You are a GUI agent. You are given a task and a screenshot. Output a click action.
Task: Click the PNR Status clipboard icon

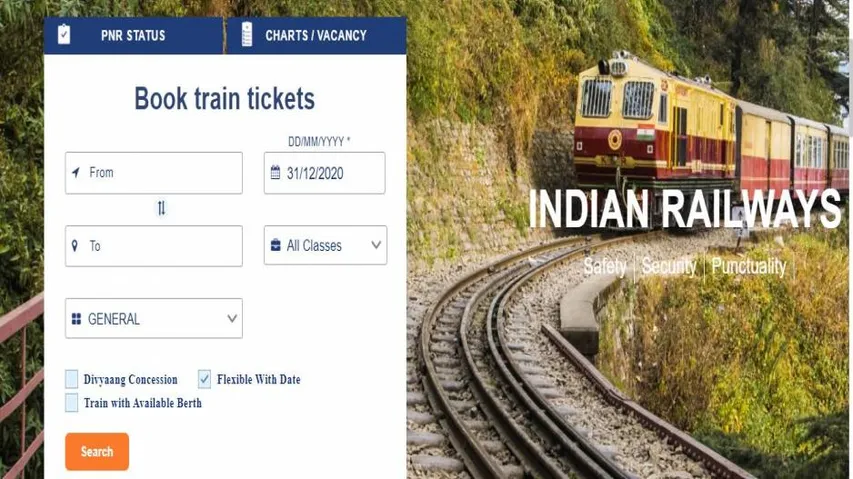pyautogui.click(x=64, y=34)
